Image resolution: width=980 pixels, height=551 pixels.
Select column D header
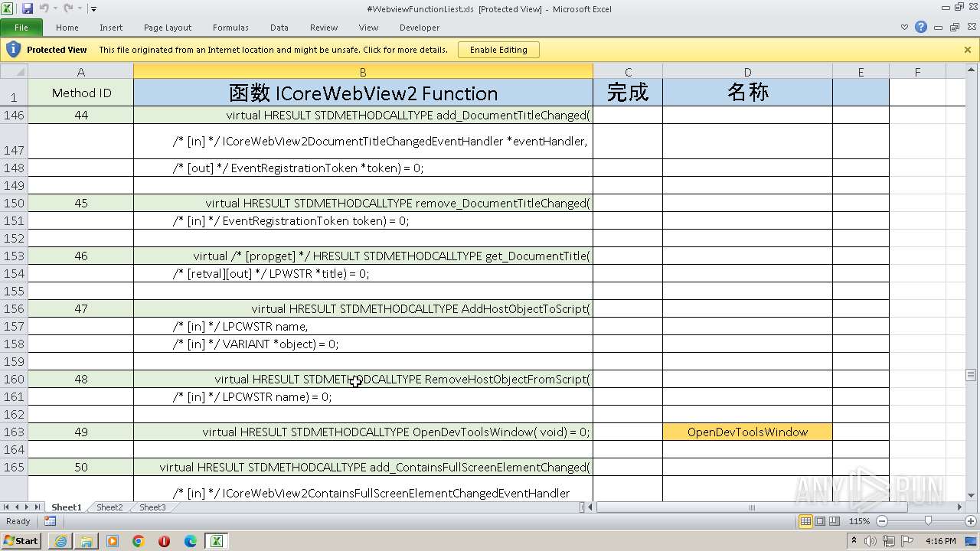(747, 72)
